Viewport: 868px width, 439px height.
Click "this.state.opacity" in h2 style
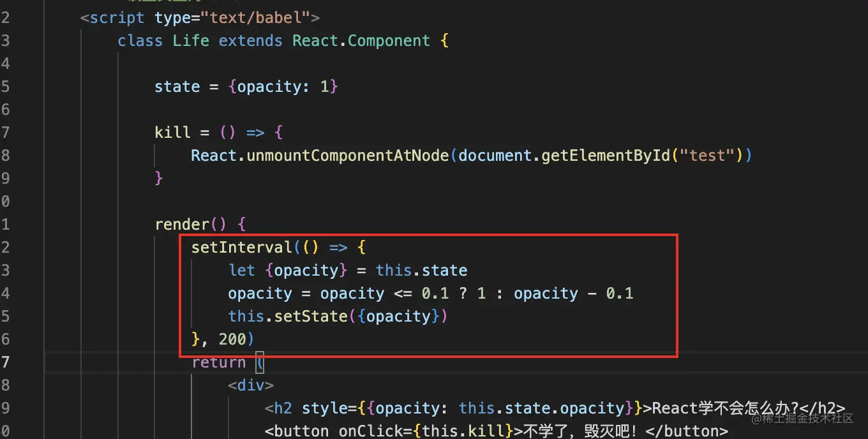pyautogui.click(x=541, y=408)
